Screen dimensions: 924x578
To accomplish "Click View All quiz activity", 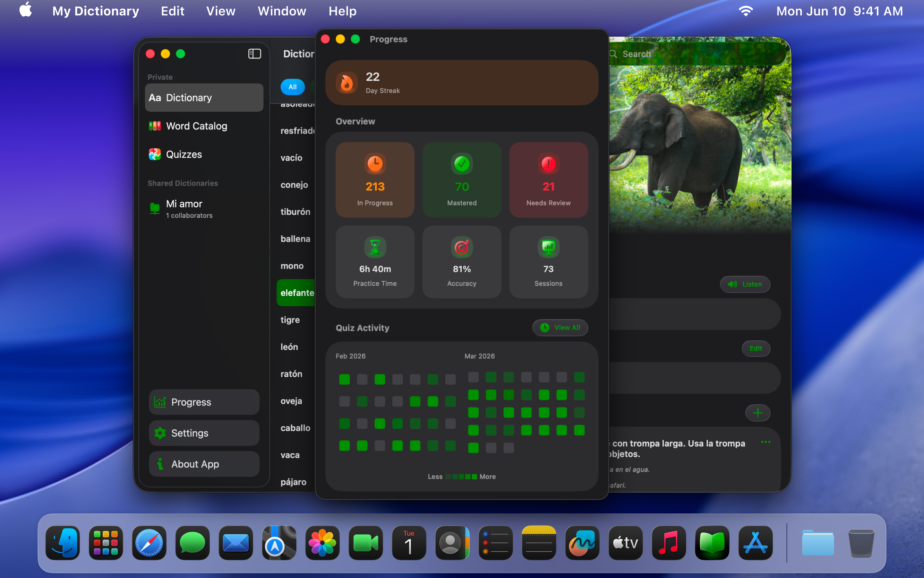I will point(560,328).
